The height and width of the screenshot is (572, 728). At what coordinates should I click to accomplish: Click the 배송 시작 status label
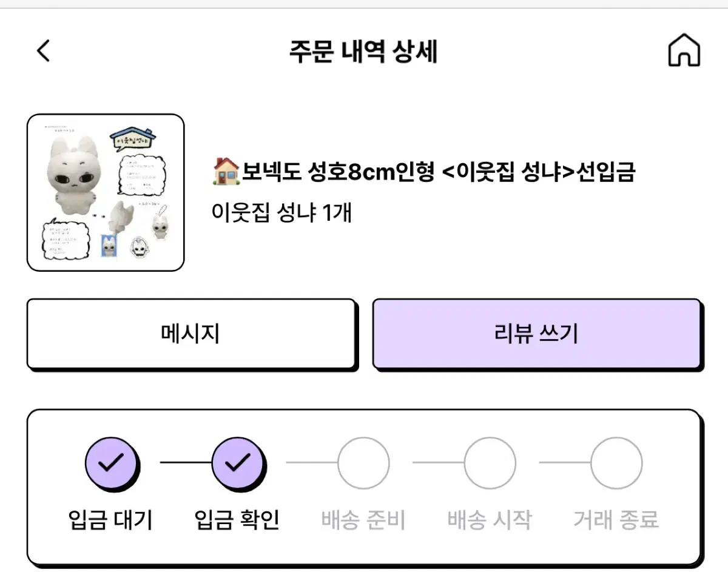[x=490, y=520]
